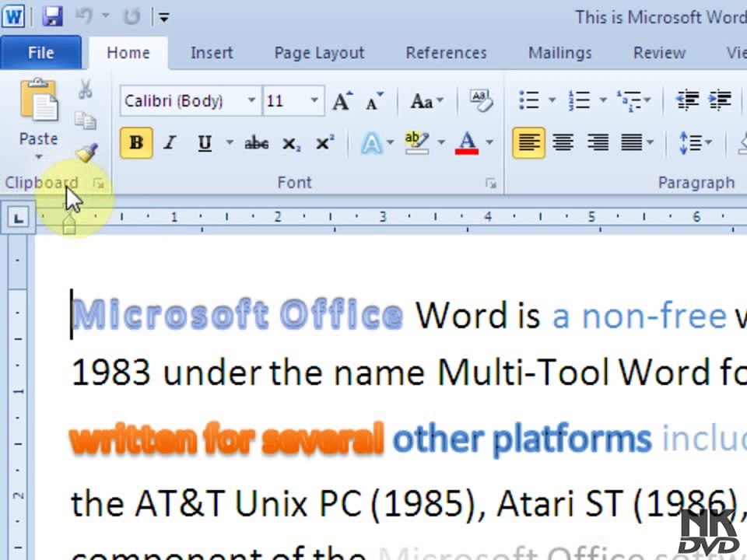
Task: Open the Mailings tab
Action: click(x=559, y=52)
